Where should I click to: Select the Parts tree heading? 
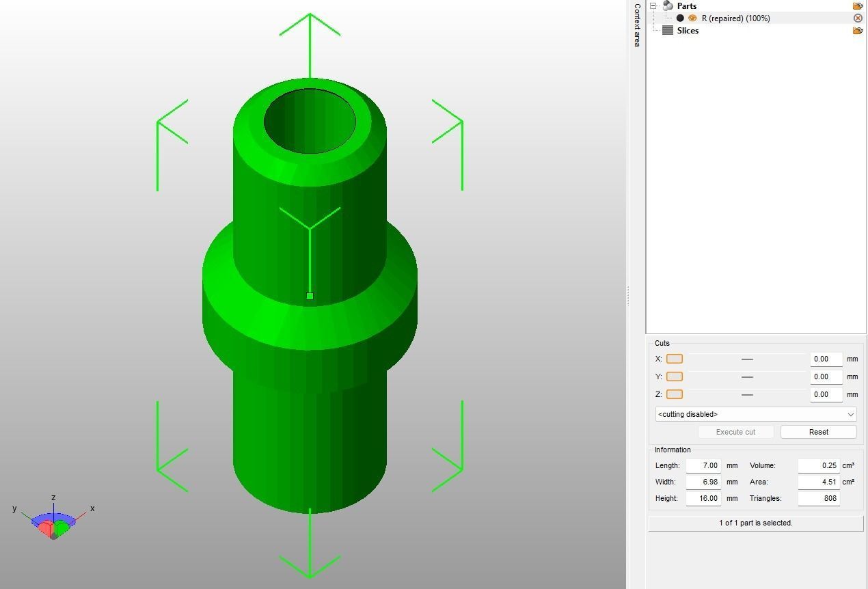(687, 6)
